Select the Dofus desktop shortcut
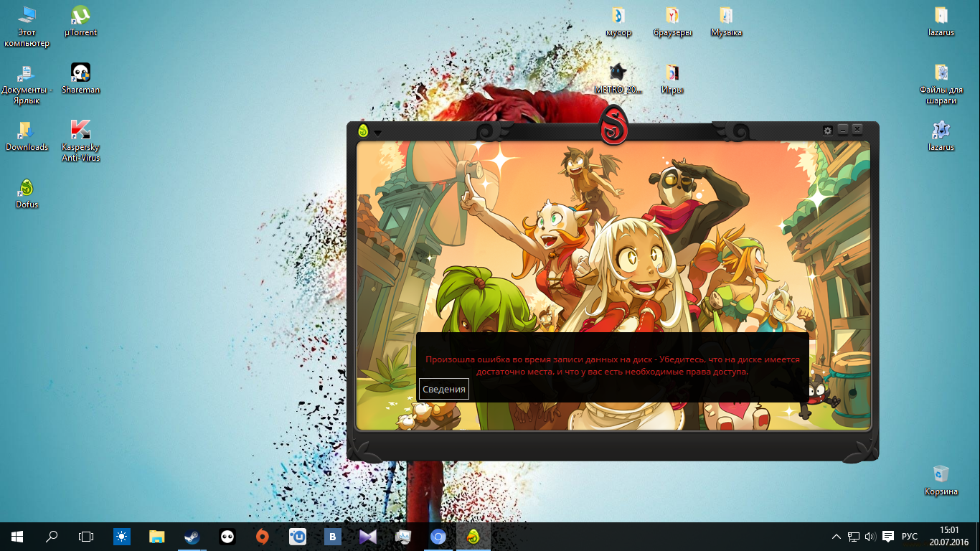This screenshot has height=551, width=980. click(x=27, y=194)
